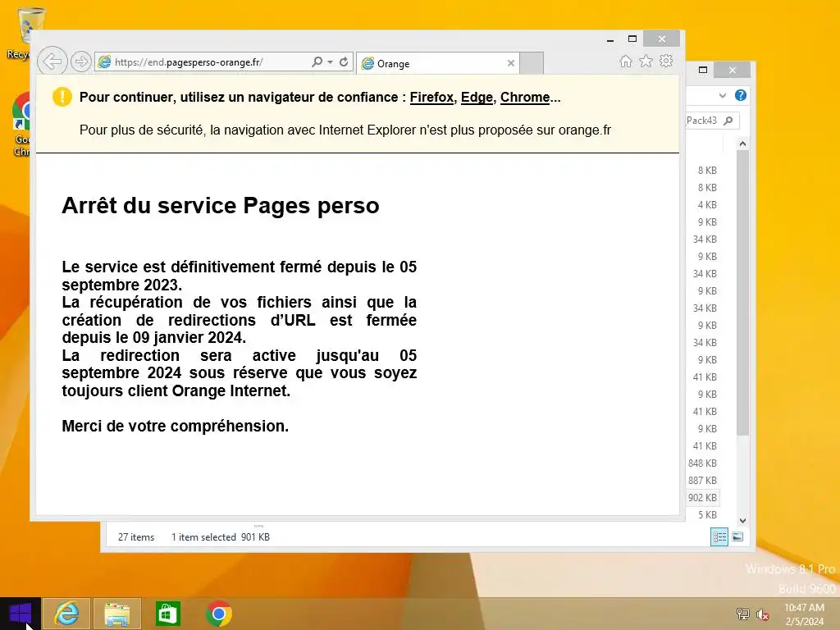Click the File Explorer vertical scrollbar thumb

742,292
